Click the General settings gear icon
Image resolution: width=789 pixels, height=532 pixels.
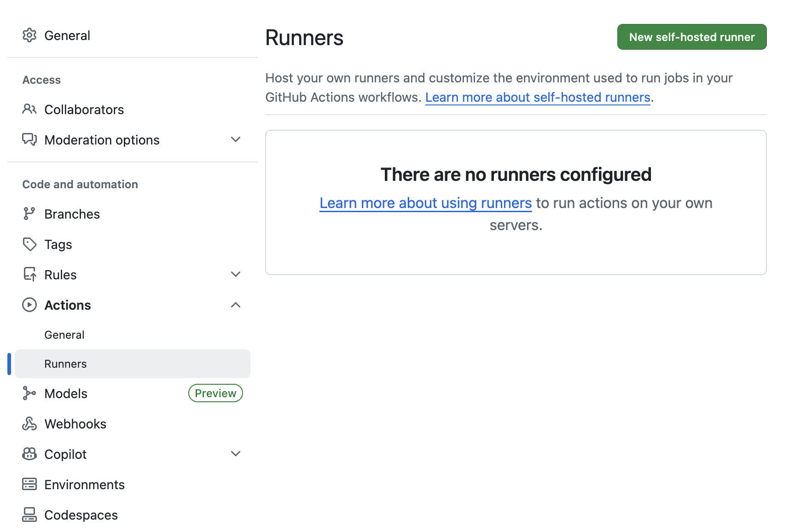(x=29, y=35)
